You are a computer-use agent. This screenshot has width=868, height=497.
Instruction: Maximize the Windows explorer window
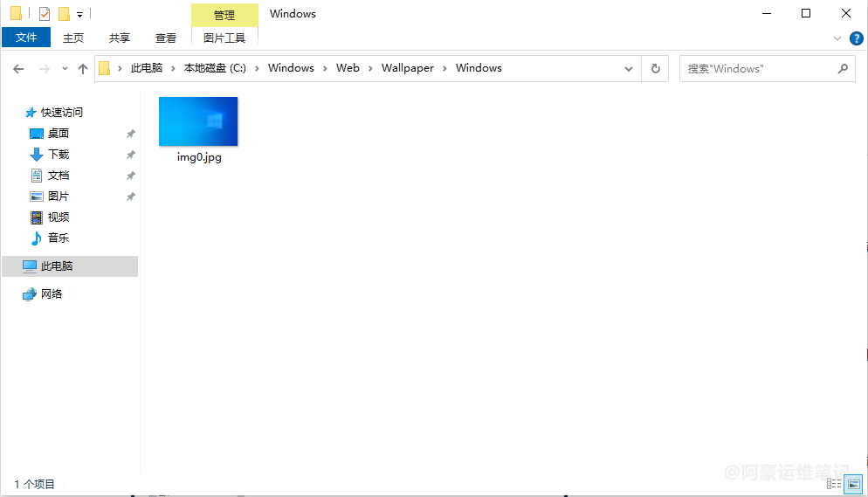point(806,14)
